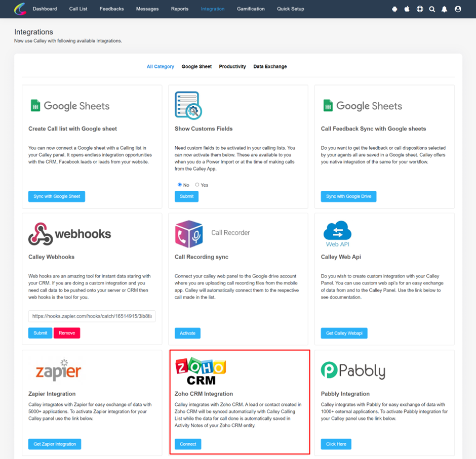Open the Android app download icon
This screenshot has width=476, height=459.
[x=394, y=9]
